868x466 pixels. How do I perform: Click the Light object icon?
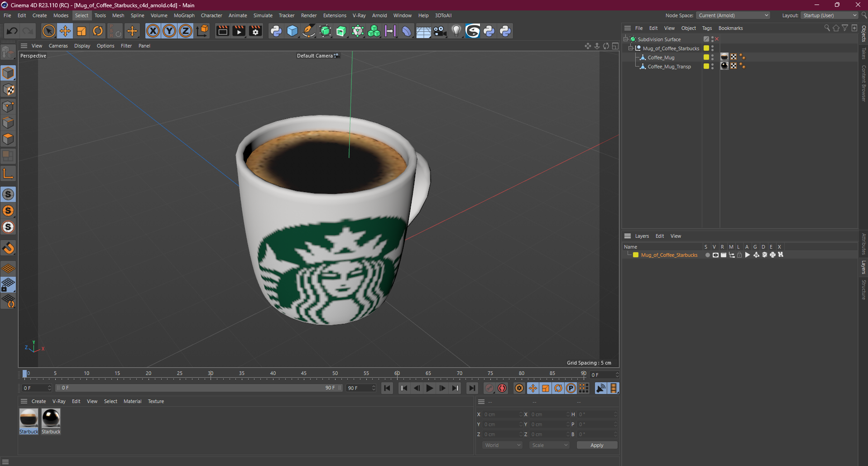(x=456, y=31)
